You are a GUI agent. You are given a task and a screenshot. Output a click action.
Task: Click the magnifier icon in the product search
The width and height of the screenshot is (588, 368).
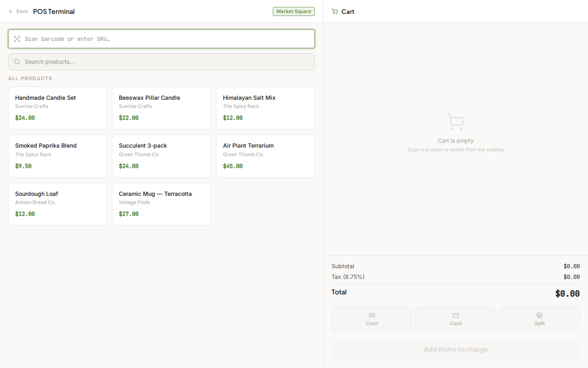[17, 62]
